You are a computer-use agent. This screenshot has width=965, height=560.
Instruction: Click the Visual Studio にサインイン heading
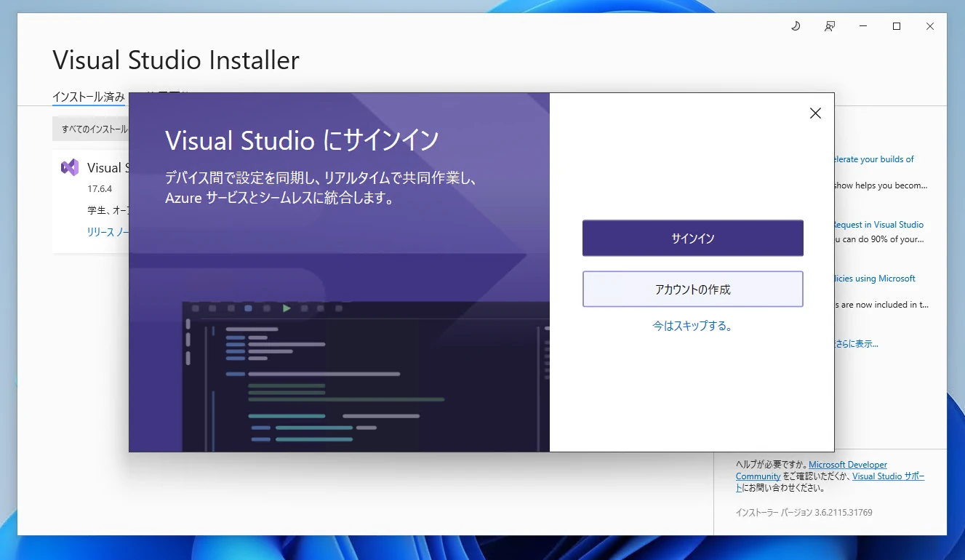pyautogui.click(x=303, y=140)
